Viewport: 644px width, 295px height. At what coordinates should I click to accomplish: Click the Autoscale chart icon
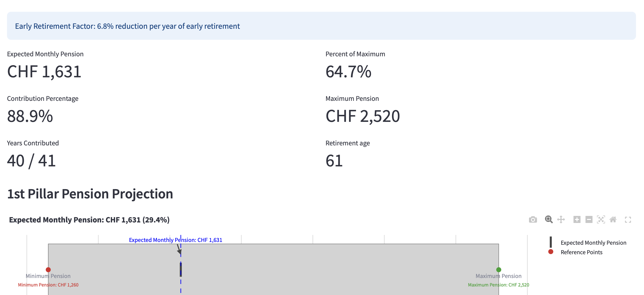pyautogui.click(x=601, y=220)
